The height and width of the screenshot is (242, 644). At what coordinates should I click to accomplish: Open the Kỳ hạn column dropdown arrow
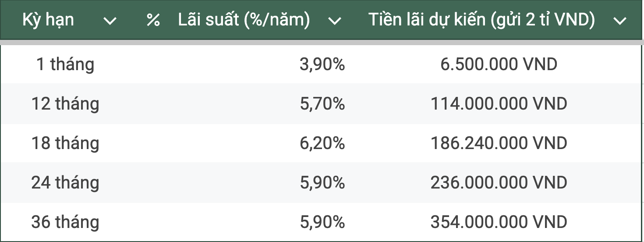point(110,21)
